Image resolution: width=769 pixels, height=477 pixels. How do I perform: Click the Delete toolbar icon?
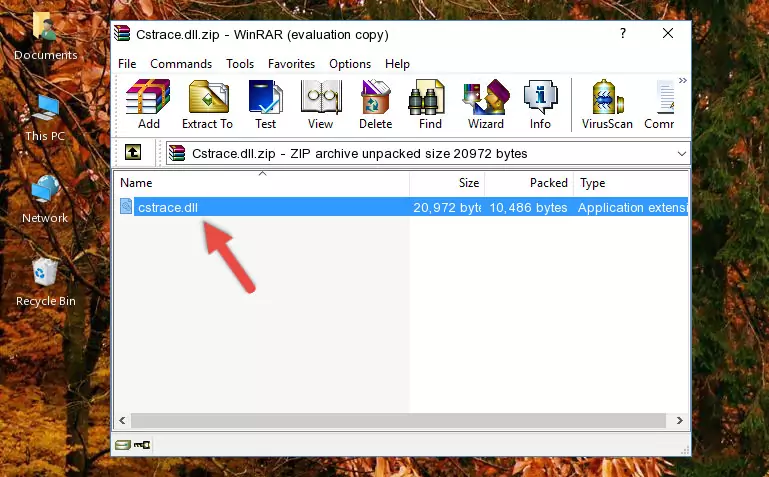click(376, 104)
